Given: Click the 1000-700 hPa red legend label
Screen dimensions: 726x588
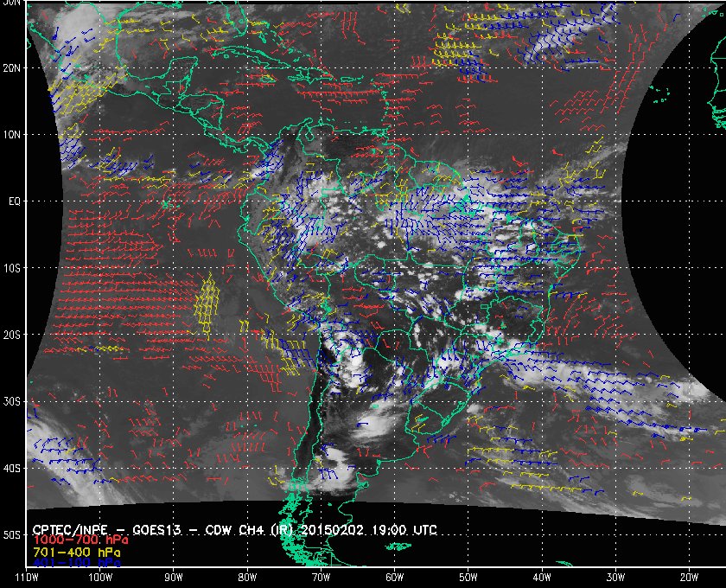Looking at the screenshot, I should tap(80, 540).
